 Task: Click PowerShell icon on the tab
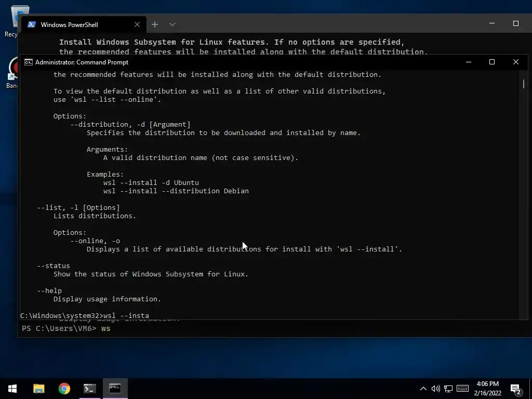point(32,24)
